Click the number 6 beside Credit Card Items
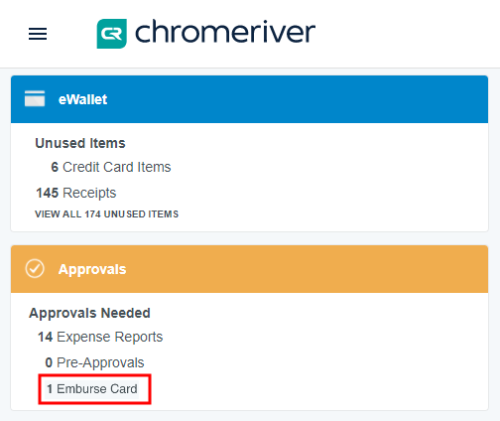500x421 pixels. click(x=55, y=167)
